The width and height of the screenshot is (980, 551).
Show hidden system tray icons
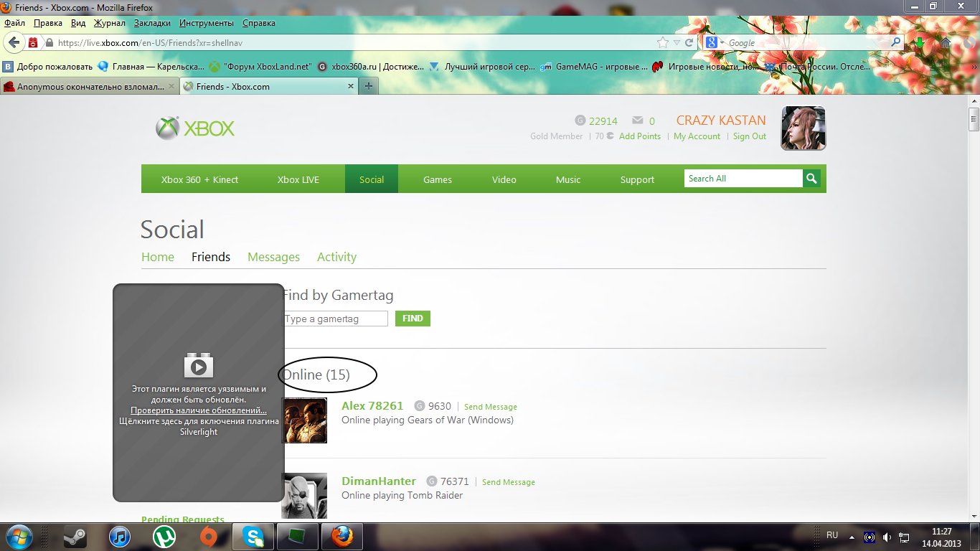coord(852,536)
